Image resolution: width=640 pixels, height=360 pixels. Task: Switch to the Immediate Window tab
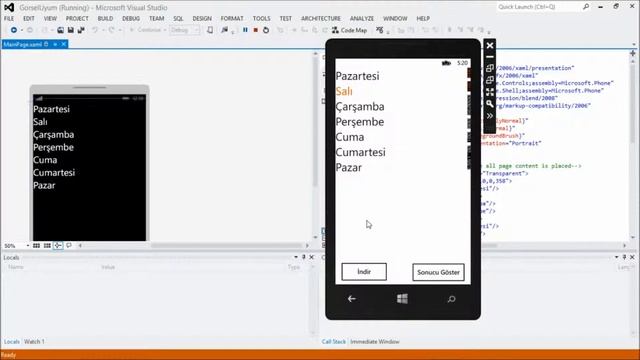coord(375,342)
